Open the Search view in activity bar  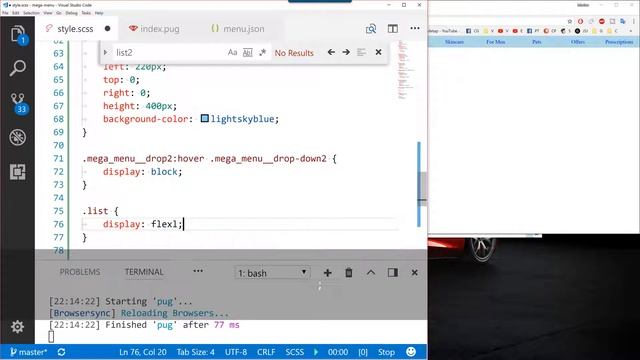(18, 68)
